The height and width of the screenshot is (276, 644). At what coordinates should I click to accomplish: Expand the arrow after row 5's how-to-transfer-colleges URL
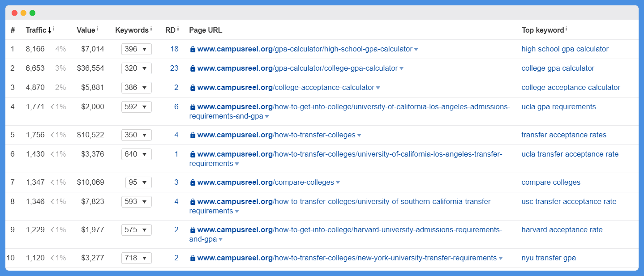[359, 136]
